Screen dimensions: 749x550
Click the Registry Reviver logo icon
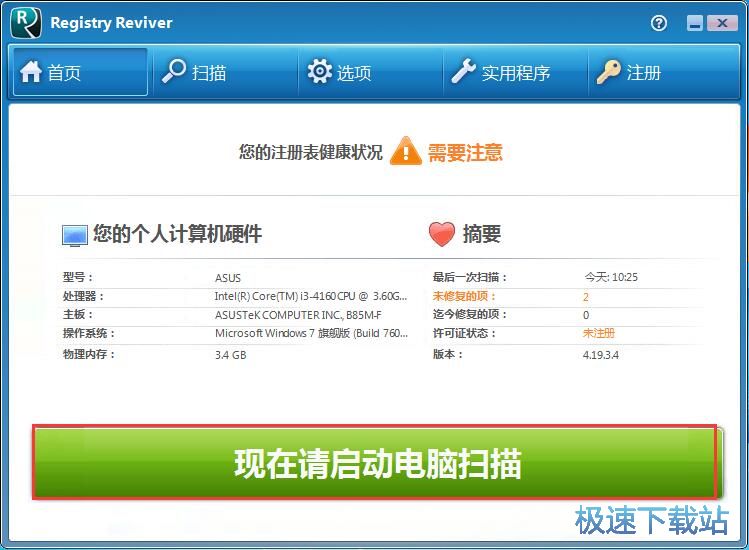point(26,22)
